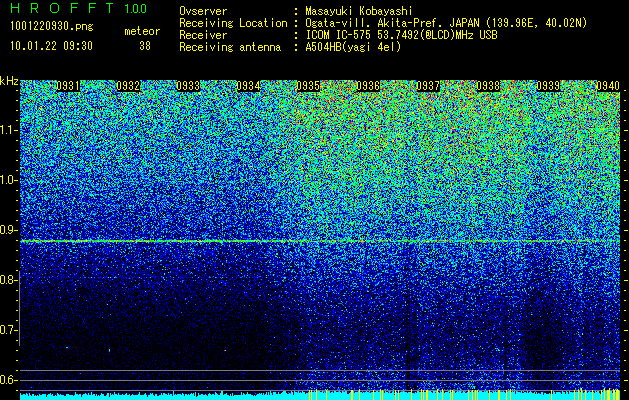Click the meteor label
Image resolution: width=629 pixels, height=400 pixels.
click(142, 31)
